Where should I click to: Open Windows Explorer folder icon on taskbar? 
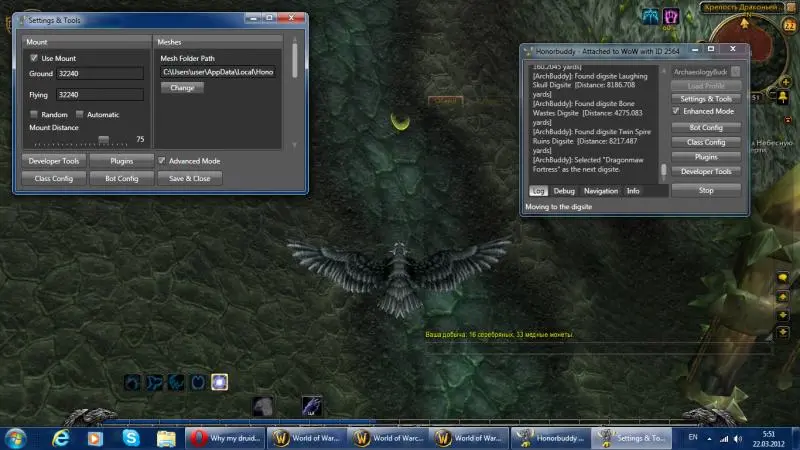[166, 438]
